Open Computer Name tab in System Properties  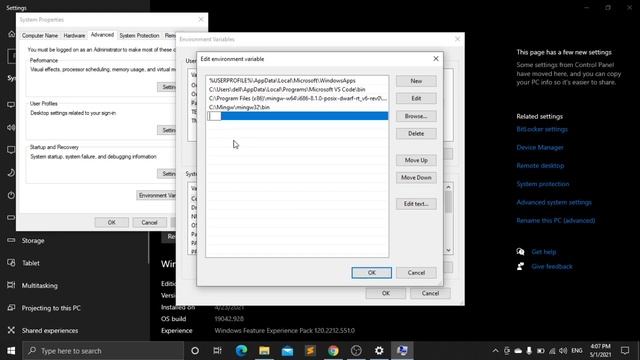pyautogui.click(x=40, y=36)
